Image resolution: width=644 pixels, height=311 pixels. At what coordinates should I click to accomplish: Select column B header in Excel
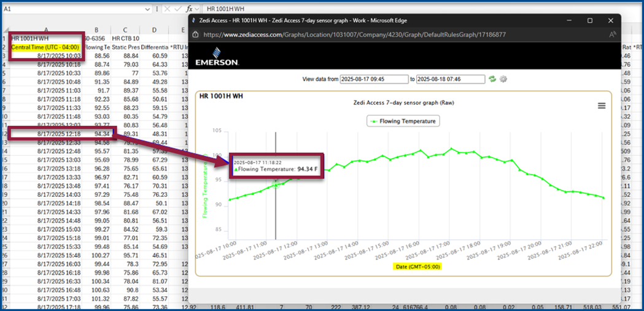pyautogui.click(x=96, y=30)
